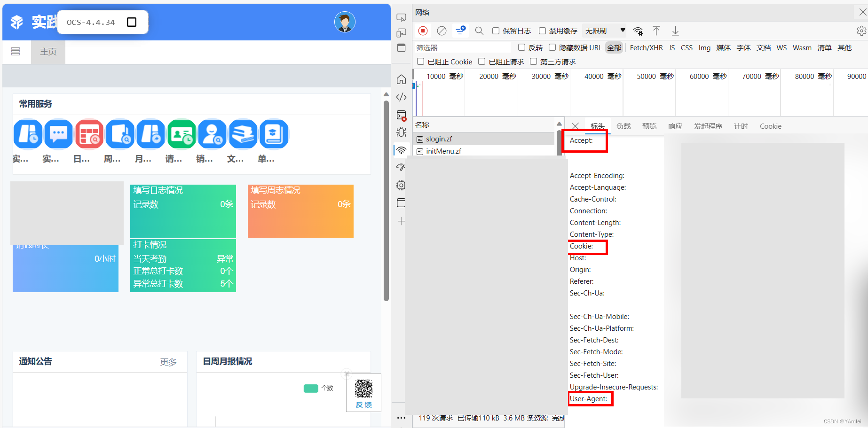Select the 全部 filter button

pyautogui.click(x=614, y=48)
